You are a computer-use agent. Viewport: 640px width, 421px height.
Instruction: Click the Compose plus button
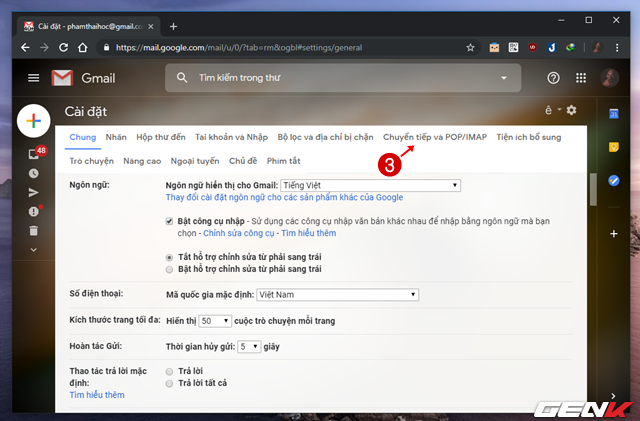[33, 120]
